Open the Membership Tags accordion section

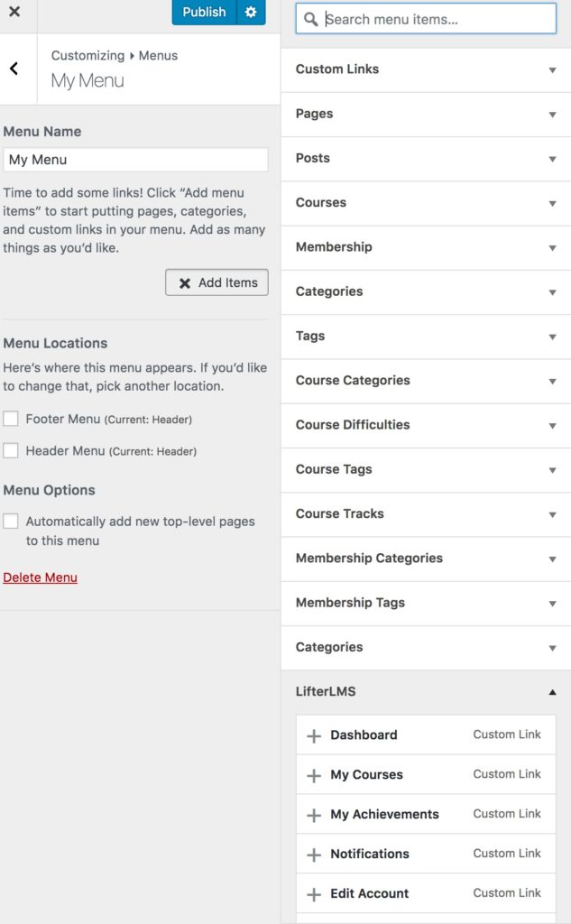tap(426, 603)
